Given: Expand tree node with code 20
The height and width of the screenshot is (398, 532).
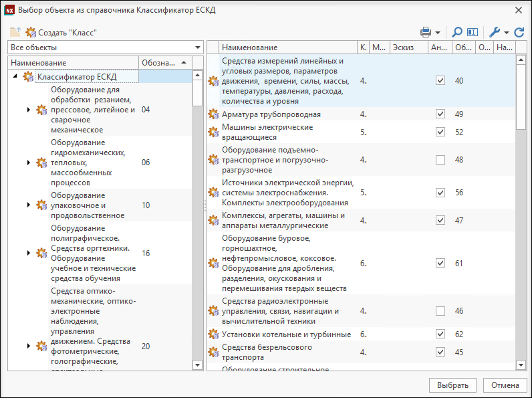Looking at the screenshot, I should (29, 346).
